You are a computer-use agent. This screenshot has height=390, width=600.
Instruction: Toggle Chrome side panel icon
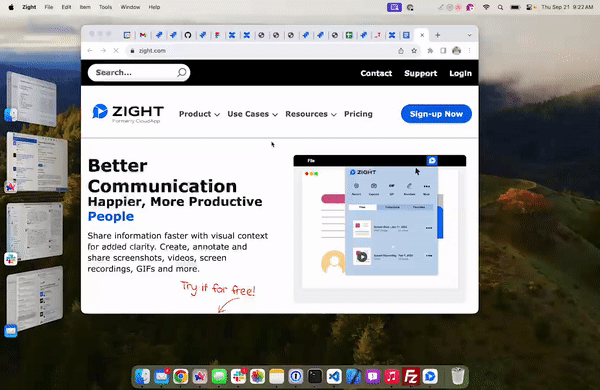(x=443, y=51)
